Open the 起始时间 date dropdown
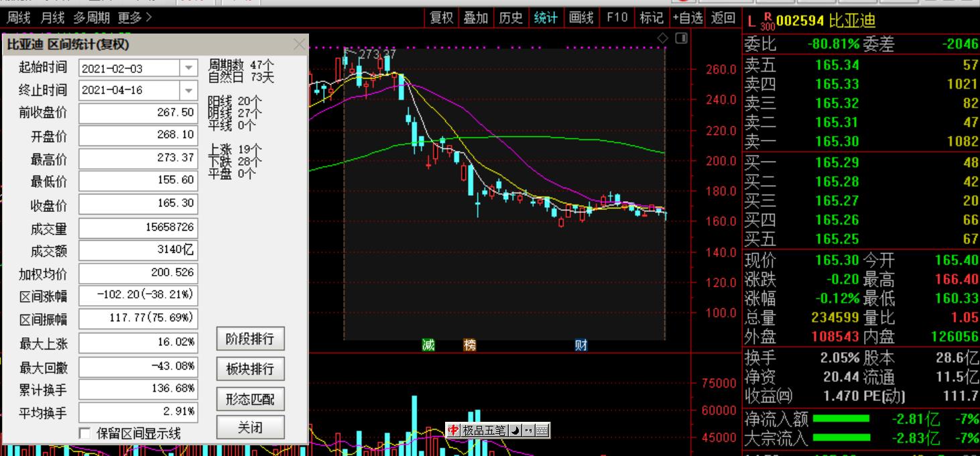 (x=189, y=68)
